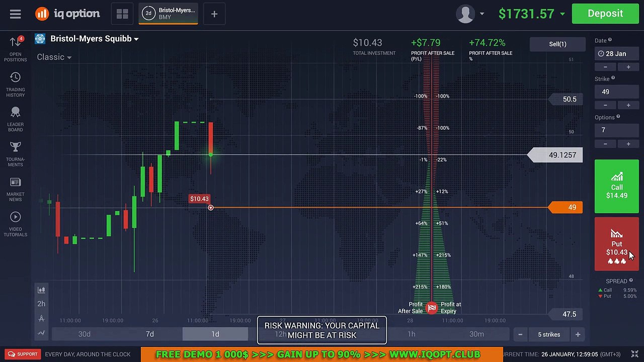
Task: Open the Bristol-Myers Squibb asset dropdown
Action: click(95, 39)
